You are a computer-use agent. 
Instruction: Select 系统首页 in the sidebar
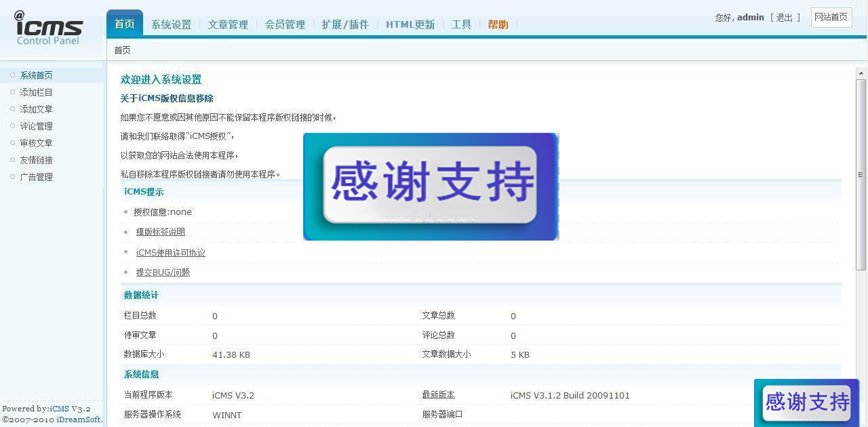coord(37,75)
